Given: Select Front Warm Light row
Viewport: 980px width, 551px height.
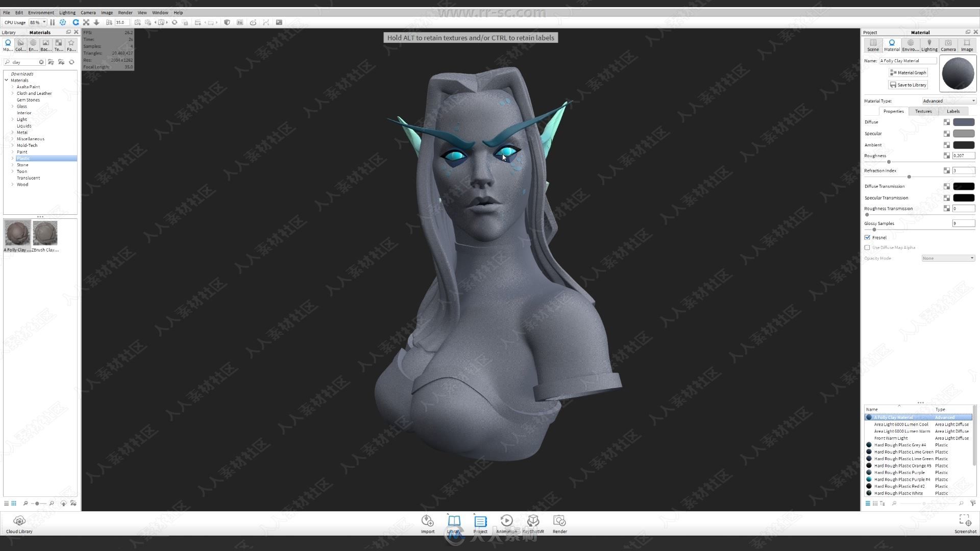Looking at the screenshot, I should (918, 438).
